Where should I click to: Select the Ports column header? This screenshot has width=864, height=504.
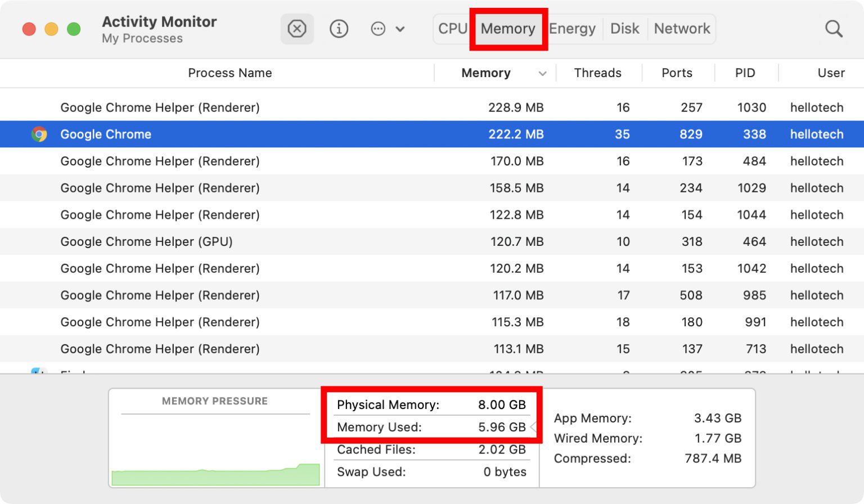[x=677, y=73]
